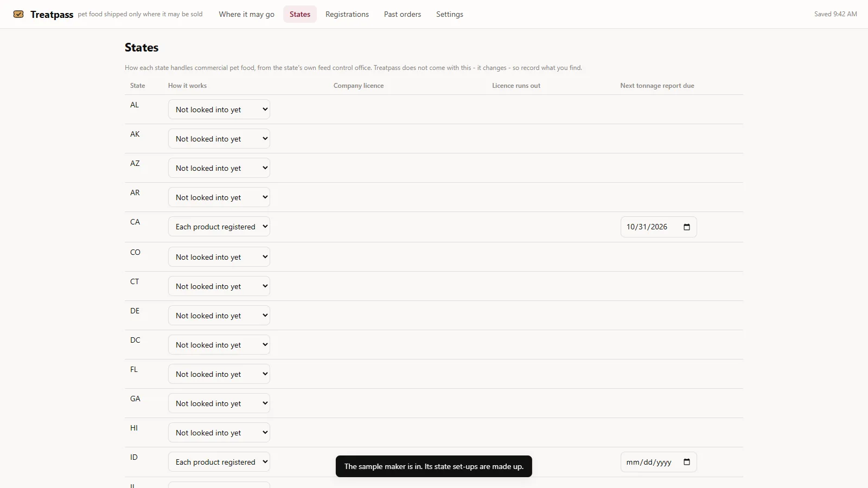This screenshot has height=488, width=868.
Task: Choose an option for AZ dropdown
Action: tap(219, 168)
